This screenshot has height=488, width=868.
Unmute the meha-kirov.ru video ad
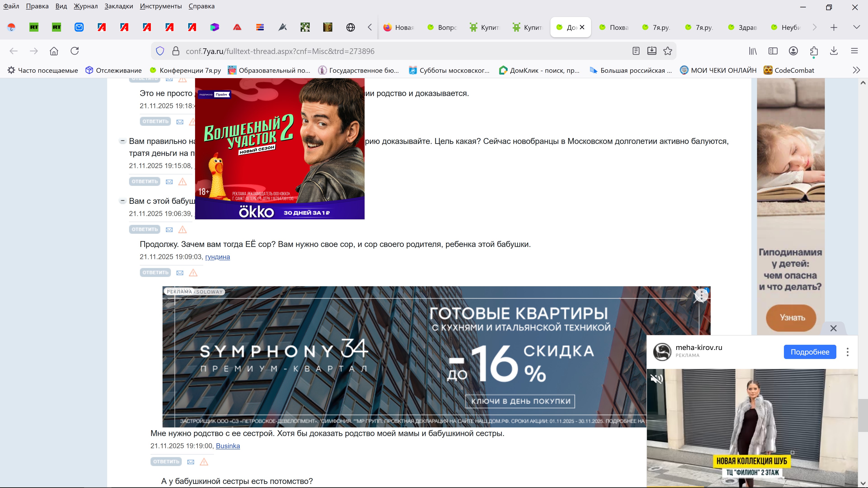click(x=657, y=379)
